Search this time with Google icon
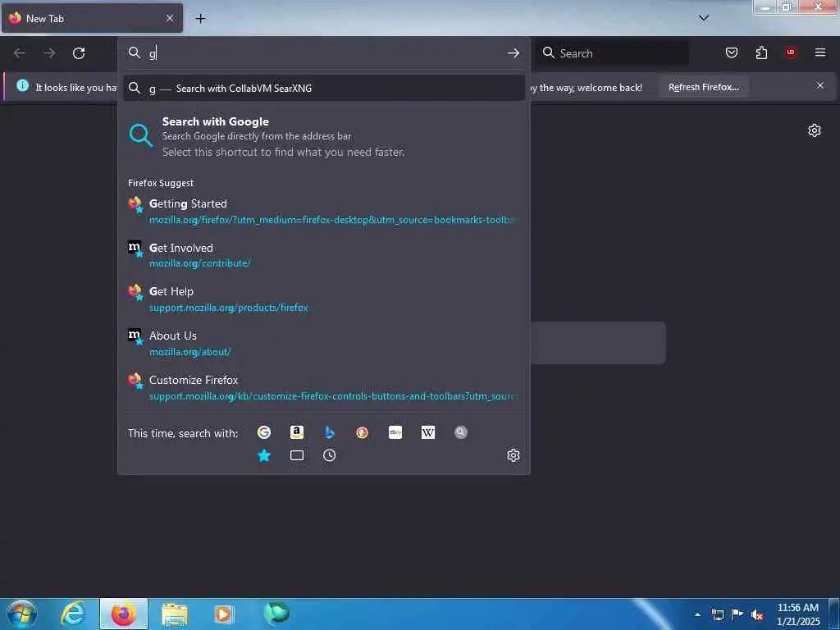 (263, 432)
